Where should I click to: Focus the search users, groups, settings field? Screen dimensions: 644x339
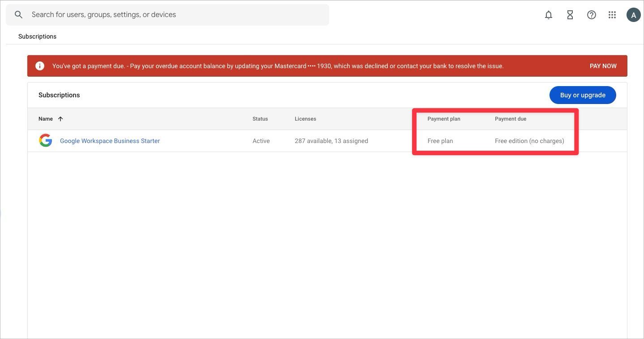[x=167, y=15]
